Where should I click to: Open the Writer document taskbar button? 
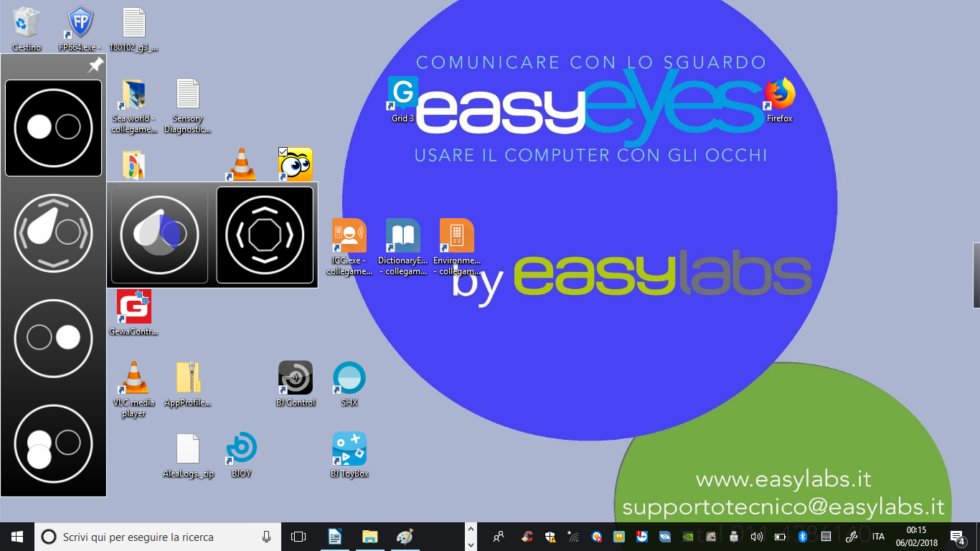(x=334, y=537)
